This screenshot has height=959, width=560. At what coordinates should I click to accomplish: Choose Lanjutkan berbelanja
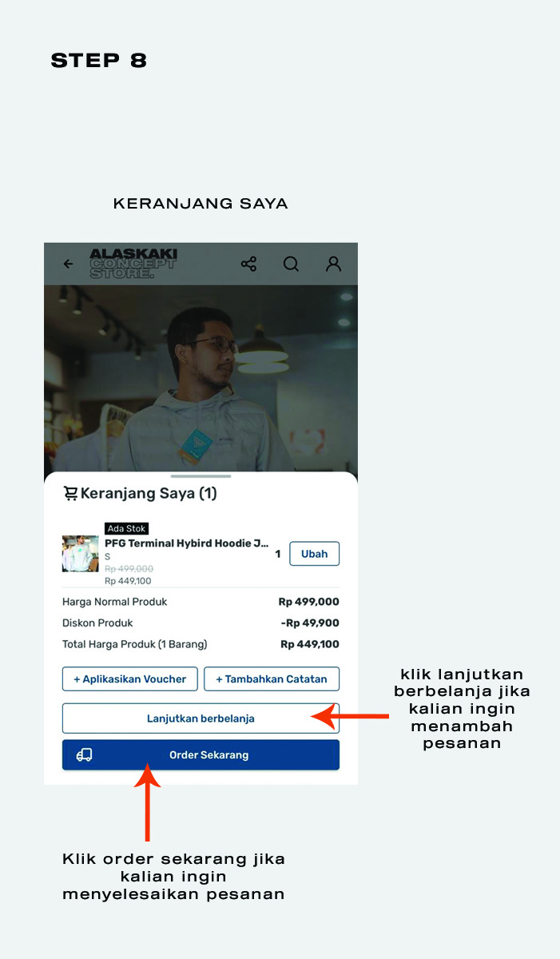point(201,718)
